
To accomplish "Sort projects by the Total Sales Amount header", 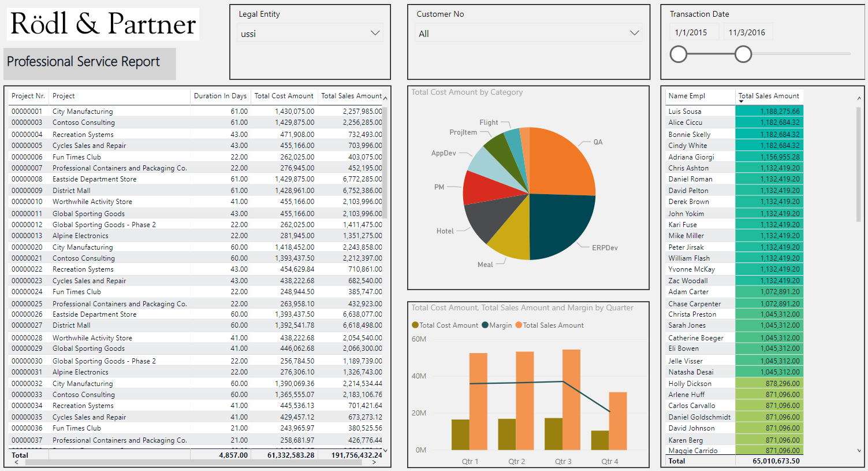I will 351,96.
